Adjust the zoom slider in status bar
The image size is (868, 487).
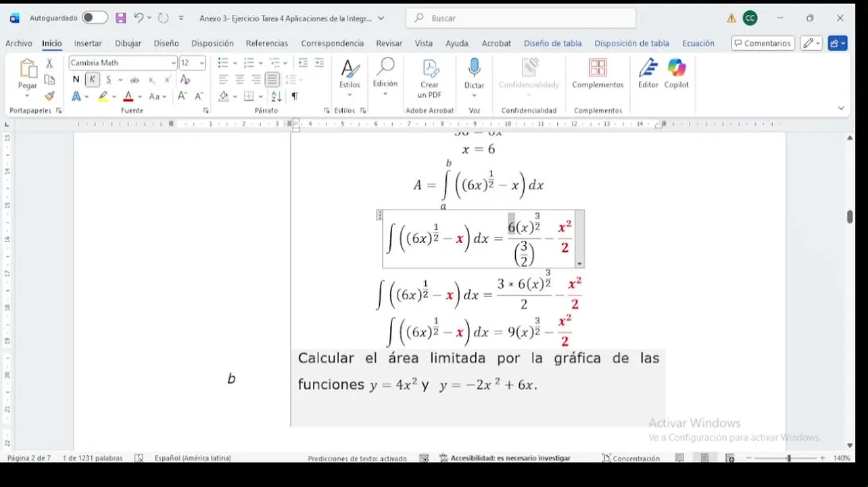point(789,458)
